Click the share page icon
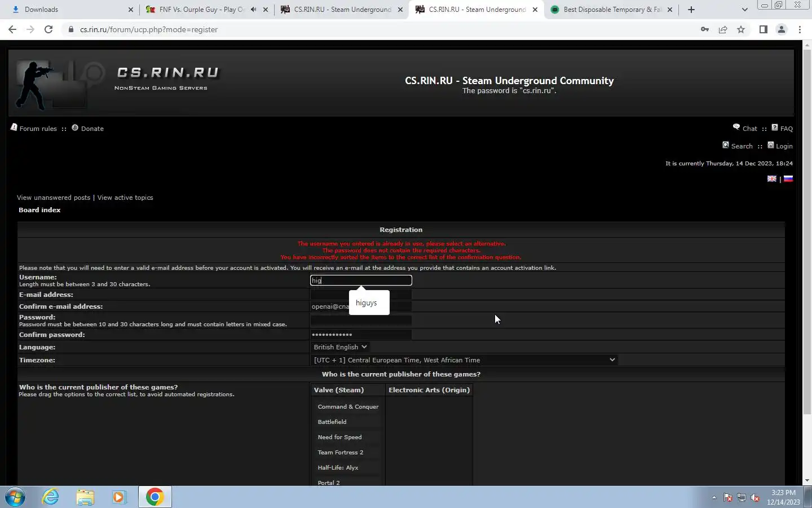The width and height of the screenshot is (812, 508). pos(723,29)
